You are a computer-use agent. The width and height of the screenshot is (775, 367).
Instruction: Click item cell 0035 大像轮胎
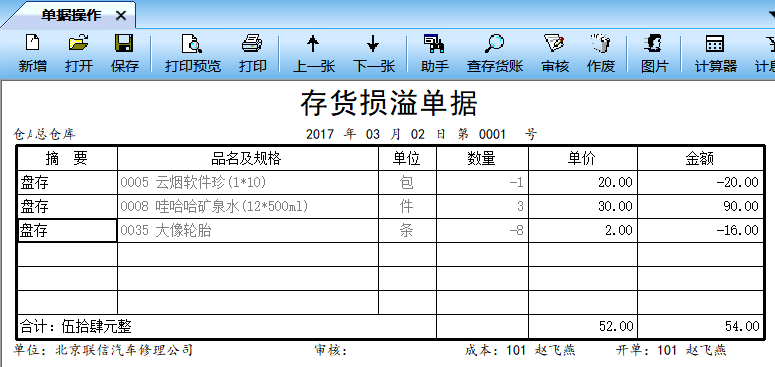tap(248, 231)
